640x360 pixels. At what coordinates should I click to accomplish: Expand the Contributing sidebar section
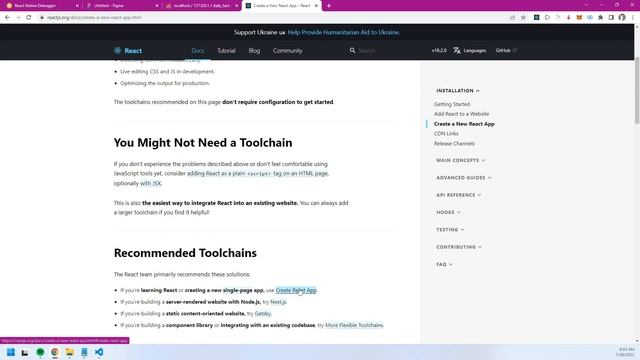click(459, 247)
